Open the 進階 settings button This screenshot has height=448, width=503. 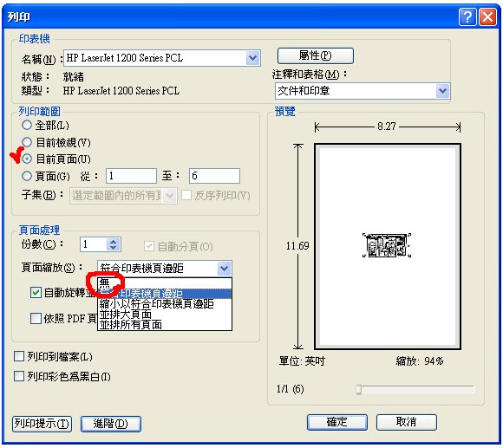[111, 424]
